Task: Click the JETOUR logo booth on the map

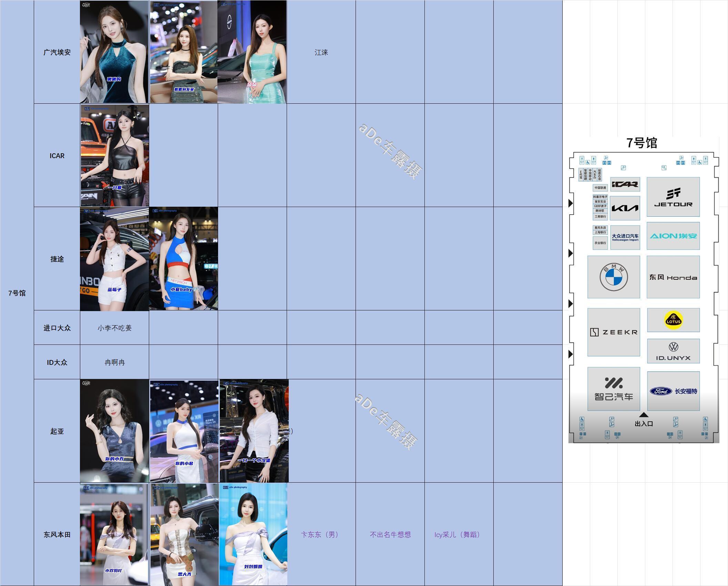Action: click(x=673, y=197)
